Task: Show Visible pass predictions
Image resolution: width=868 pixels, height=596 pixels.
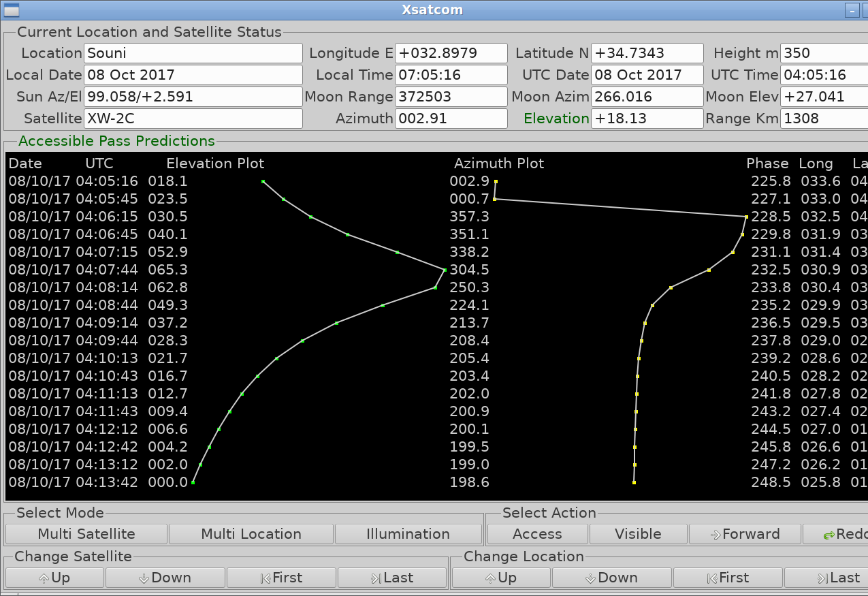Action: [638, 534]
